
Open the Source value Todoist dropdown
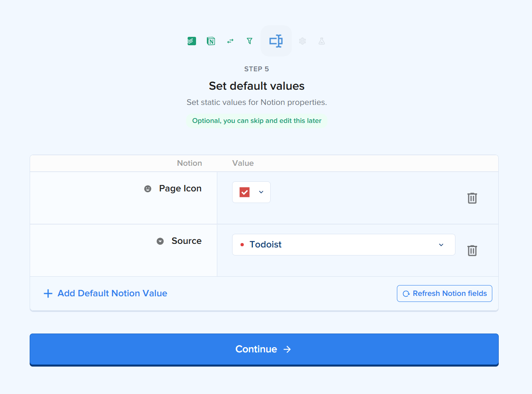344,245
